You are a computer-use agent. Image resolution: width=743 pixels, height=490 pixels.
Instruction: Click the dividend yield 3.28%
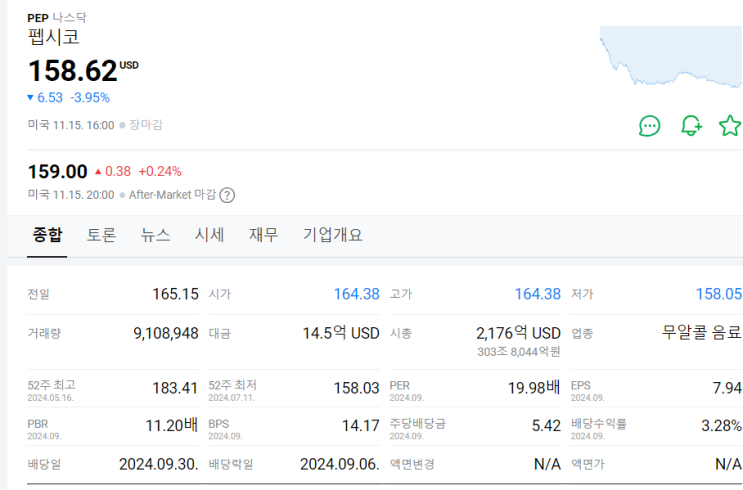[x=721, y=426]
